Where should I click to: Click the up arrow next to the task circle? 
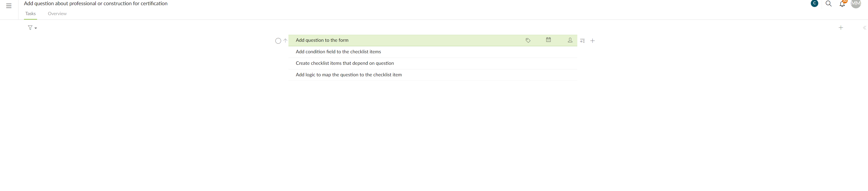click(x=285, y=41)
